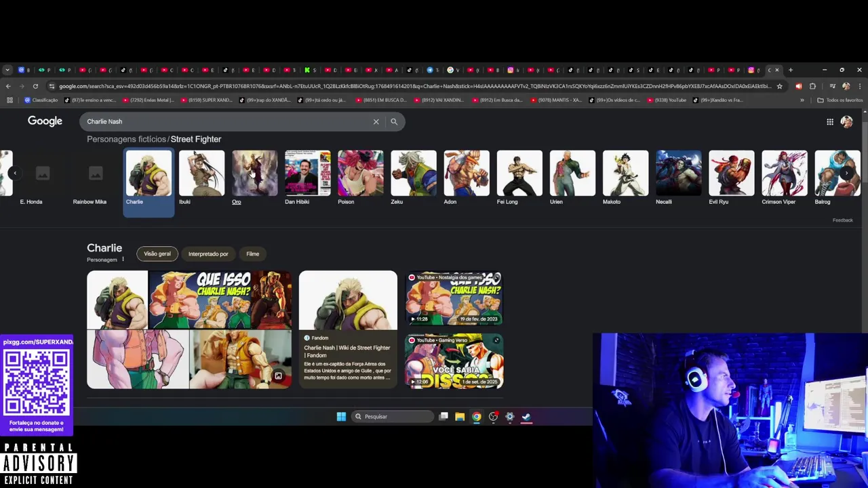Image resolution: width=868 pixels, height=488 pixels.
Task: Click the Google logo
Action: coord(45,121)
